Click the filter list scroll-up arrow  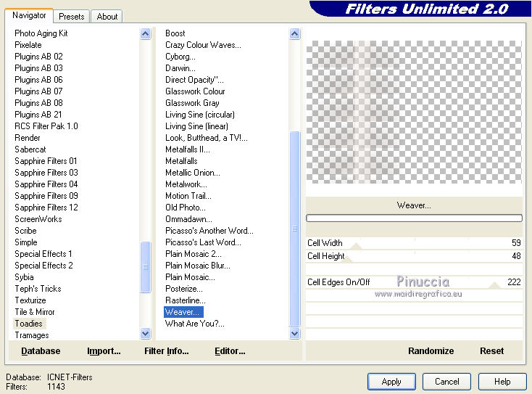(x=294, y=33)
